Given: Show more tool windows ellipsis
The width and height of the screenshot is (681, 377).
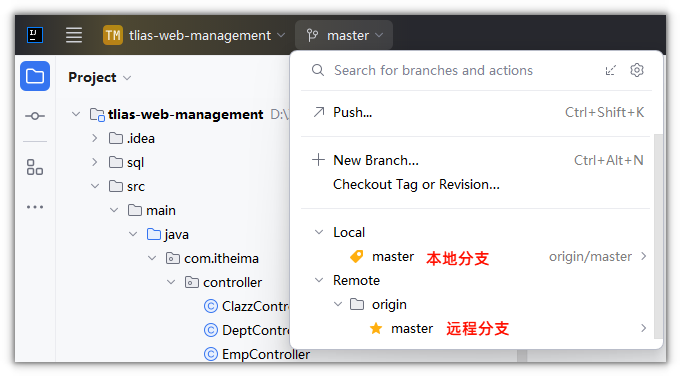Looking at the screenshot, I should [x=35, y=207].
